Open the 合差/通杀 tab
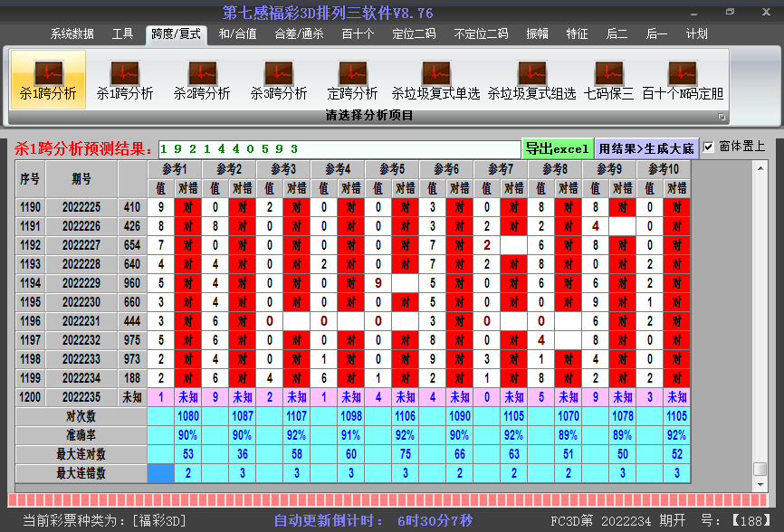This screenshot has height=532, width=784. pyautogui.click(x=299, y=34)
